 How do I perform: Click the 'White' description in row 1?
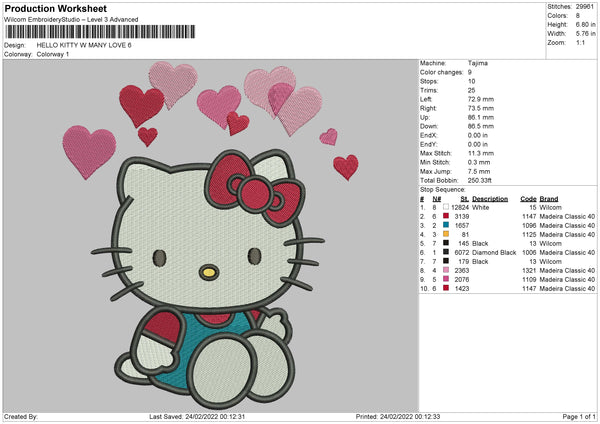(x=481, y=207)
